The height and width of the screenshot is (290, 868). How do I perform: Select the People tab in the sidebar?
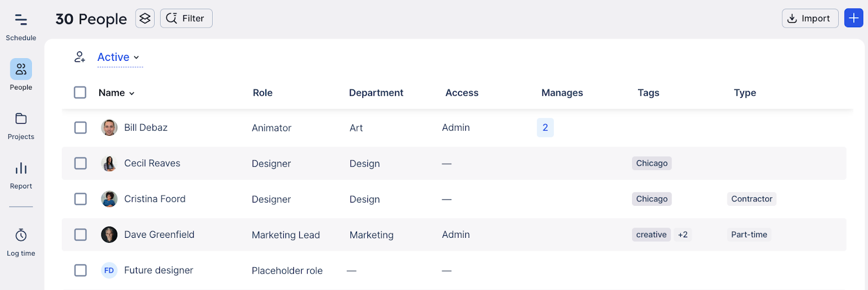click(21, 70)
